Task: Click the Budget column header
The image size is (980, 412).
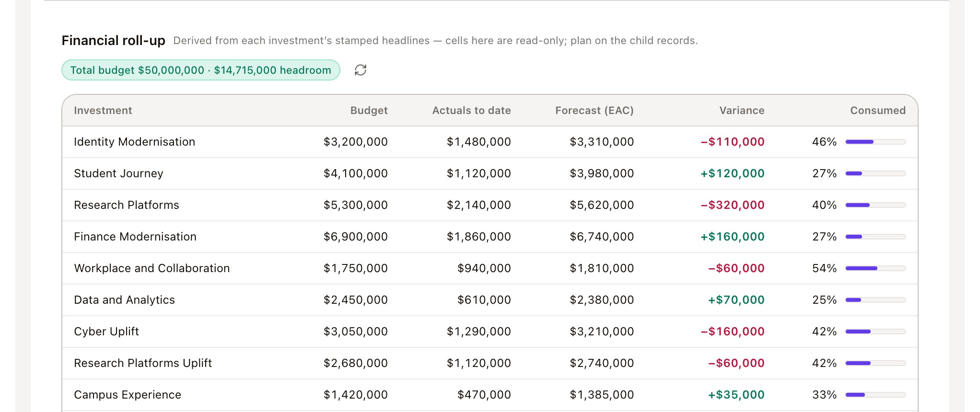Action: 369,110
